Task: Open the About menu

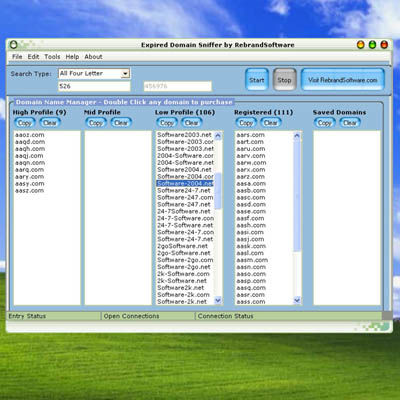Action: tap(93, 57)
